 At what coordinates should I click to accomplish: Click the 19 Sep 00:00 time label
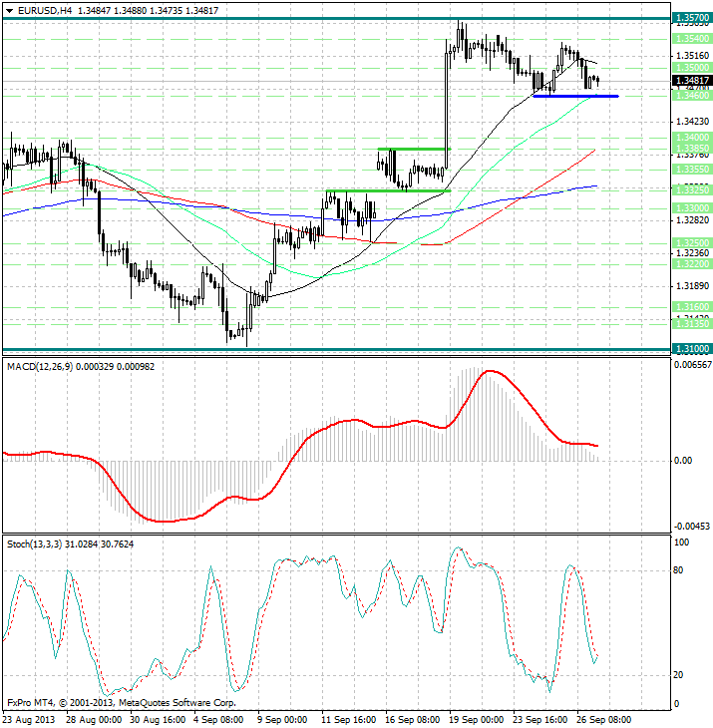point(477,720)
